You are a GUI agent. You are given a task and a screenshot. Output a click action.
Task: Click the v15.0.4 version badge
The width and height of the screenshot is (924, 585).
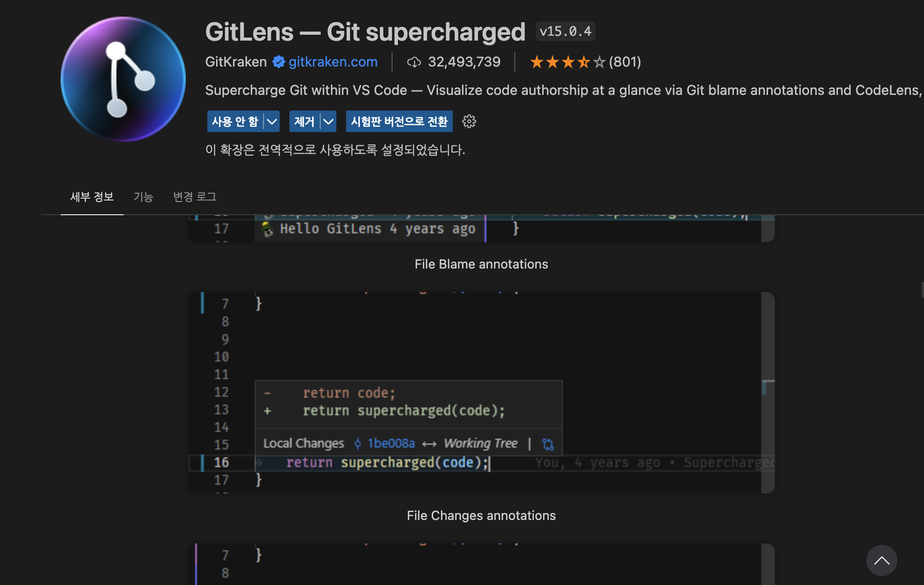click(x=566, y=31)
